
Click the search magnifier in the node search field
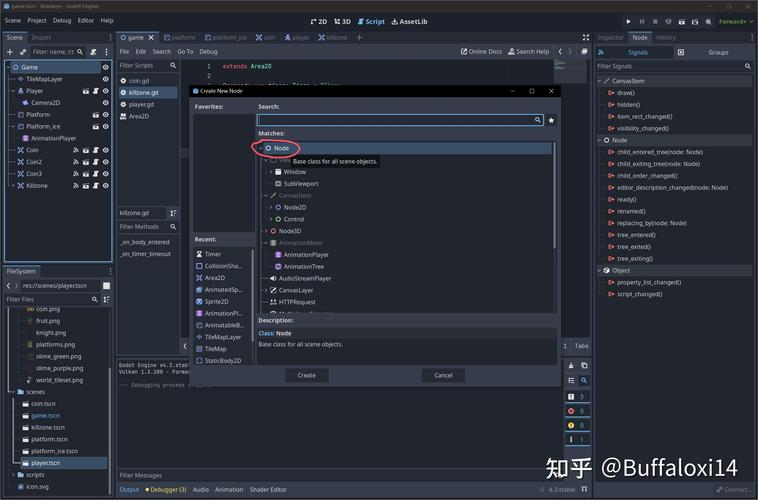538,120
